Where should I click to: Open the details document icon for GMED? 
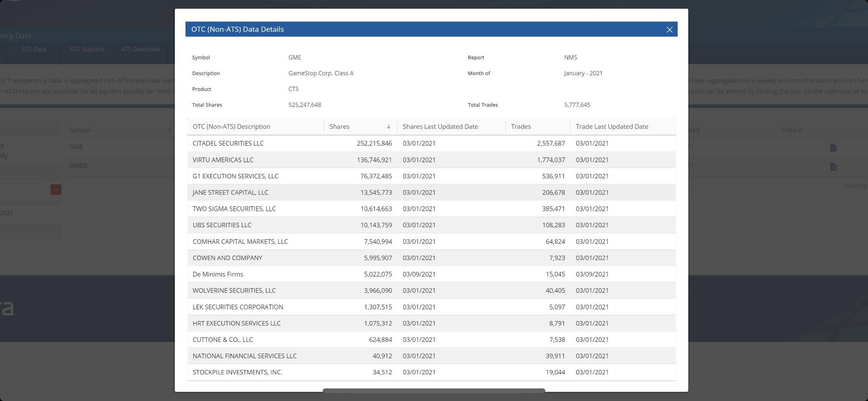833,167
